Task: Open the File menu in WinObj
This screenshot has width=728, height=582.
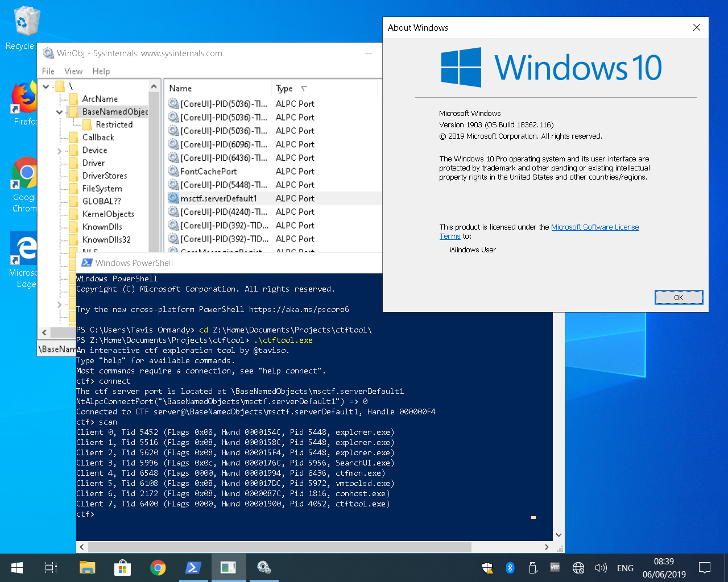Action: (48, 71)
